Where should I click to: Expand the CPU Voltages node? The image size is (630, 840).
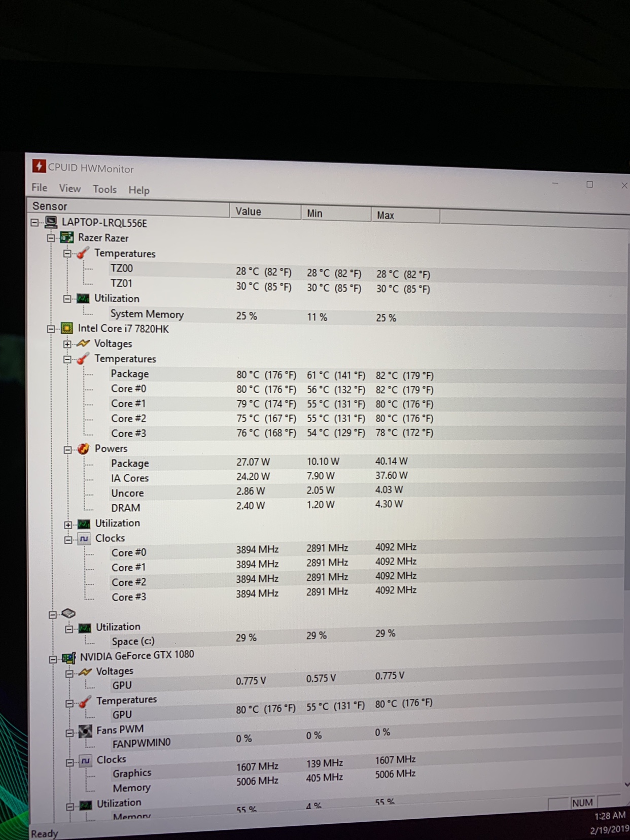[67, 344]
